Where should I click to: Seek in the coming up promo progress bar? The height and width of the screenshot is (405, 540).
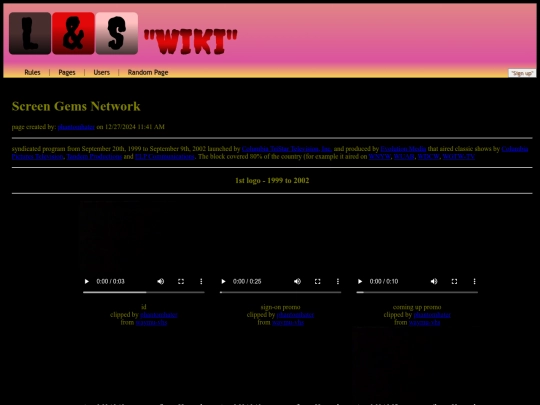[417, 292]
